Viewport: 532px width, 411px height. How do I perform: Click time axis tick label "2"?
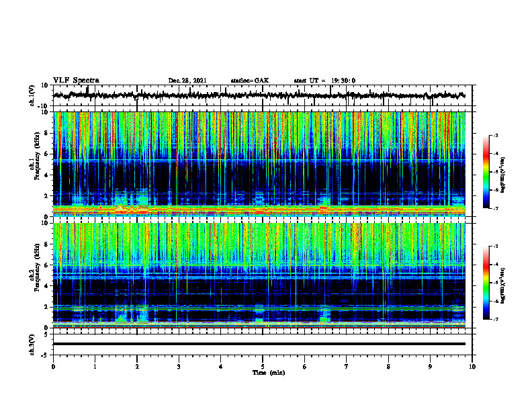137,367
